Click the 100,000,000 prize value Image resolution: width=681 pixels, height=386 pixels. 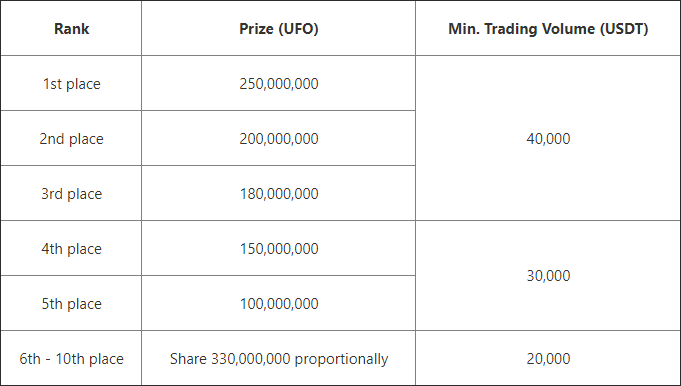click(x=278, y=304)
